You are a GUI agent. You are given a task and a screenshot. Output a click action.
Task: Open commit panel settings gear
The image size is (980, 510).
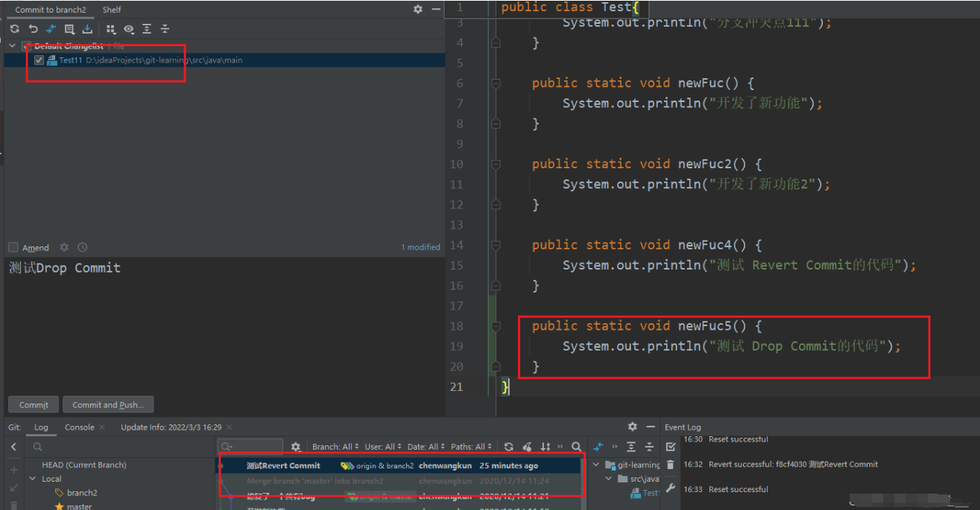pos(417,9)
